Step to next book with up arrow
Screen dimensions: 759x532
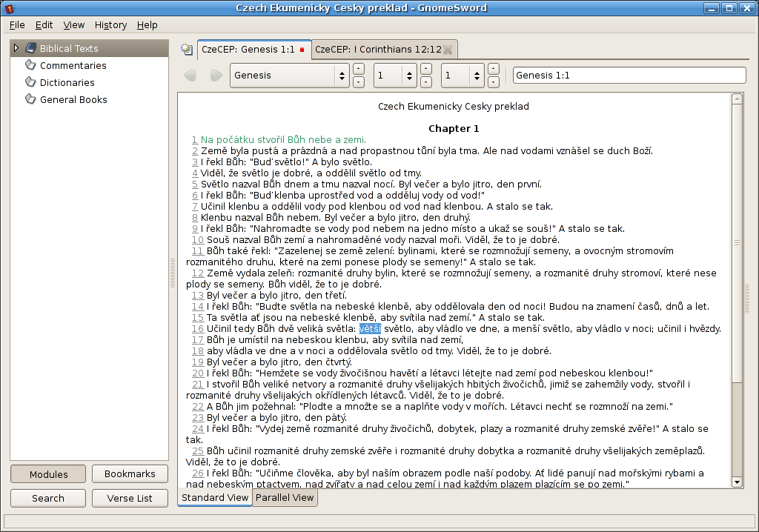pos(359,69)
